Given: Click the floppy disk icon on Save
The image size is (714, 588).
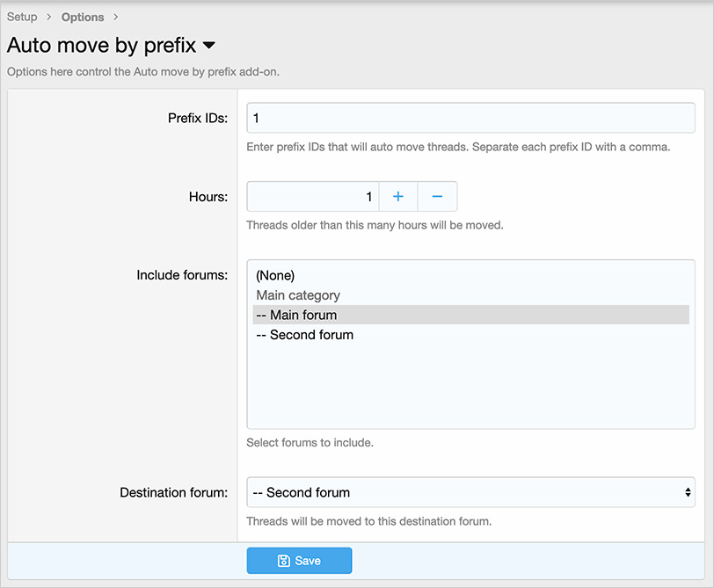Looking at the screenshot, I should 283,561.
